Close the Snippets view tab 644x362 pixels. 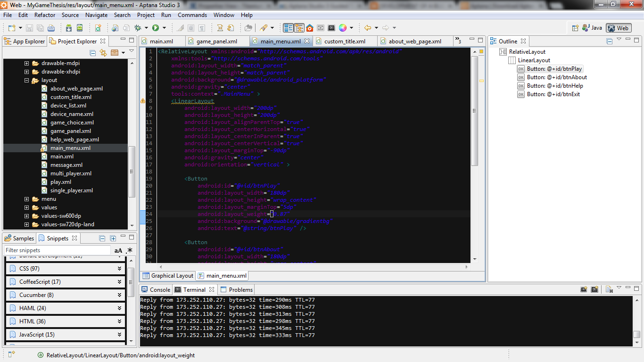pyautogui.click(x=74, y=238)
